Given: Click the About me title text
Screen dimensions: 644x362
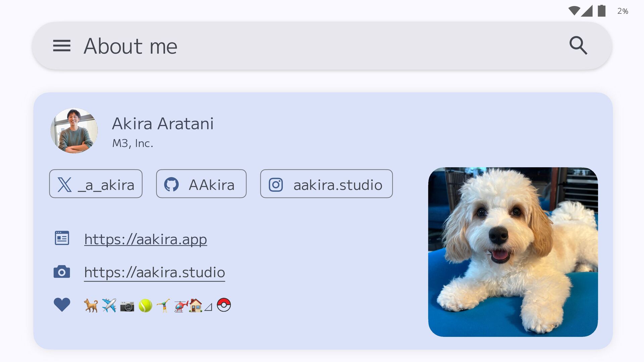Looking at the screenshot, I should point(130,46).
